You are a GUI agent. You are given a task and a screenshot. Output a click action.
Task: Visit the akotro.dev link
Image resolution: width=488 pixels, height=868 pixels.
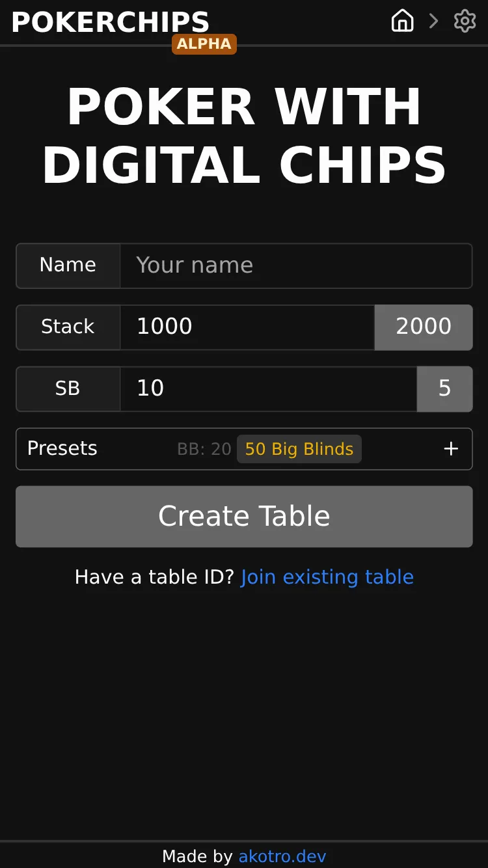pyautogui.click(x=282, y=856)
